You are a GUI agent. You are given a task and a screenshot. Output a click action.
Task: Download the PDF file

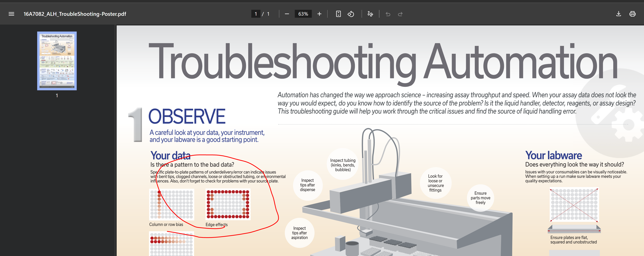pos(618,14)
